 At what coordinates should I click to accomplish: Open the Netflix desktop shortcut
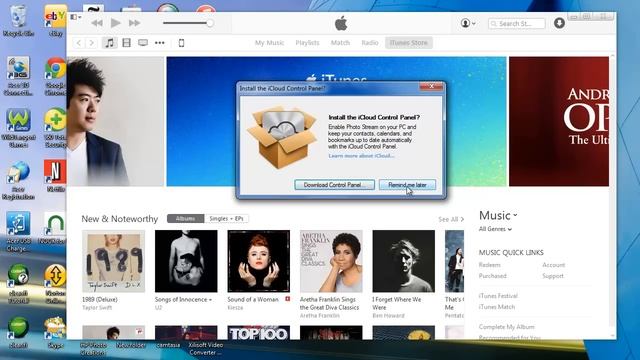[56, 176]
